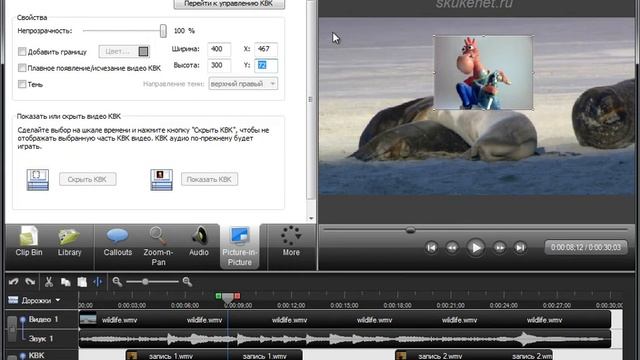The image size is (640, 360).
Task: Select the 'запись 2.wmv' PIP clip
Action: point(474,355)
